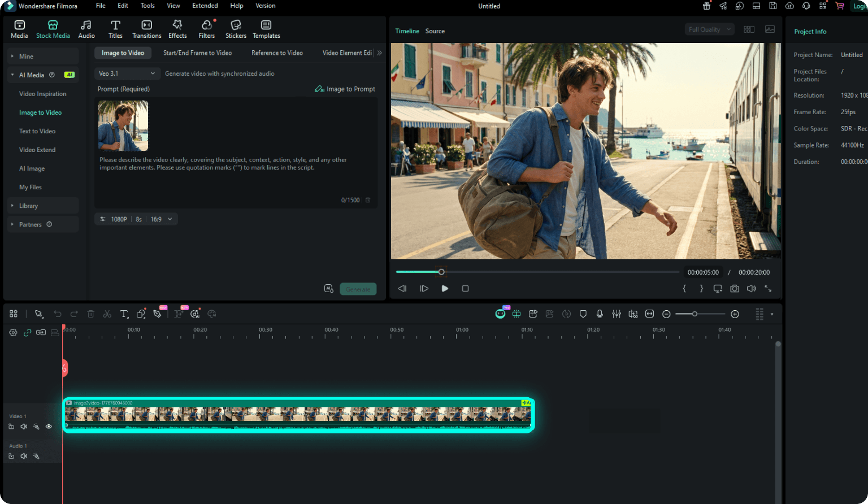Click the Image to Prompt icon

(x=319, y=89)
